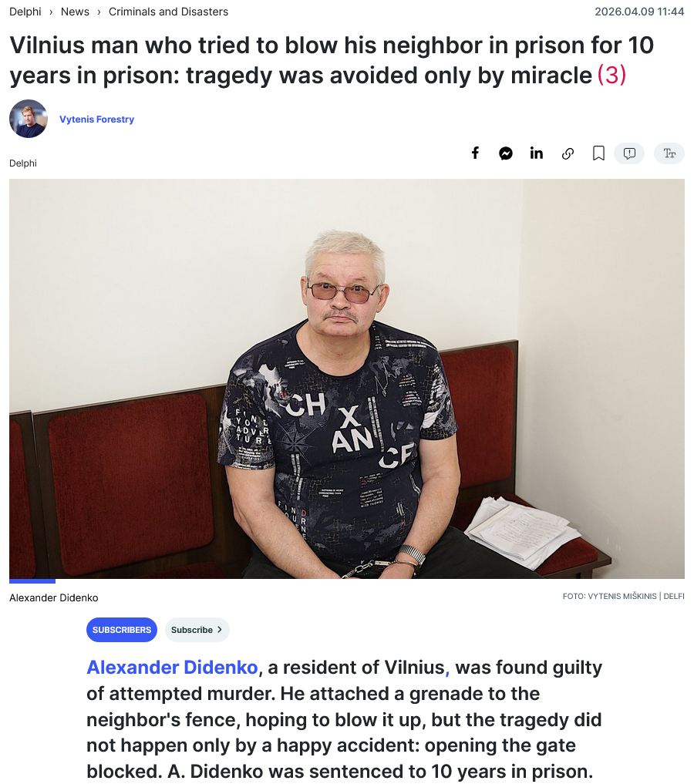
Task: Open Criminals and Disasters category
Action: 168,12
